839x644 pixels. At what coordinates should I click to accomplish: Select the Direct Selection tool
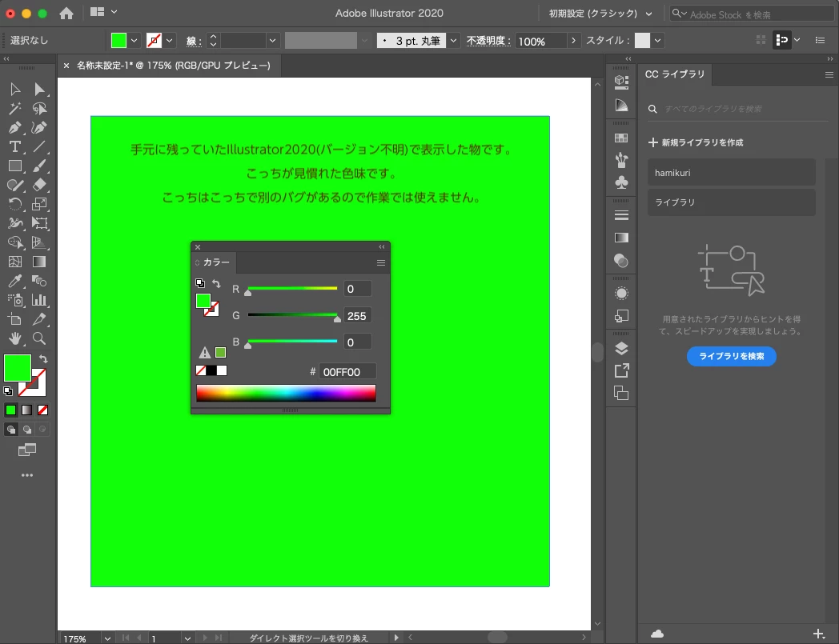tap(39, 89)
